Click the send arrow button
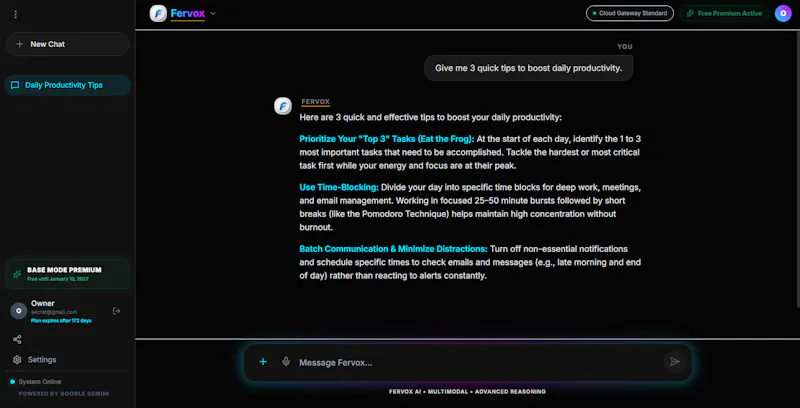 (674, 362)
